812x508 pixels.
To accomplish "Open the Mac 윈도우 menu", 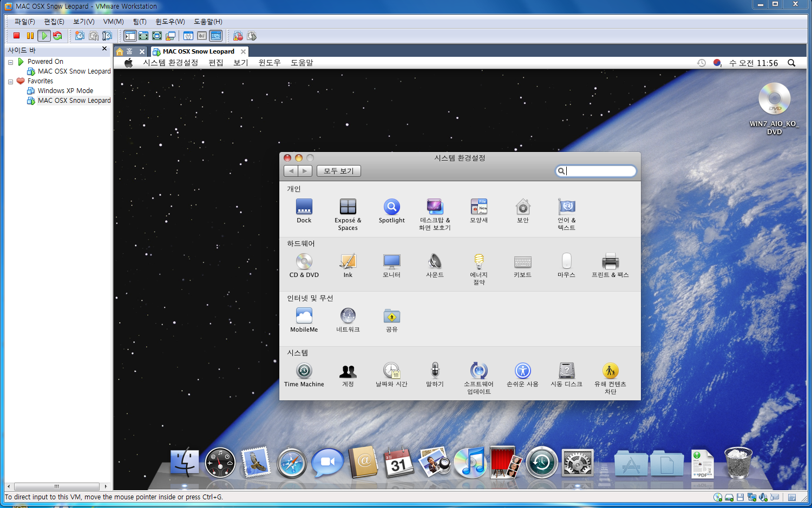I will [x=270, y=63].
